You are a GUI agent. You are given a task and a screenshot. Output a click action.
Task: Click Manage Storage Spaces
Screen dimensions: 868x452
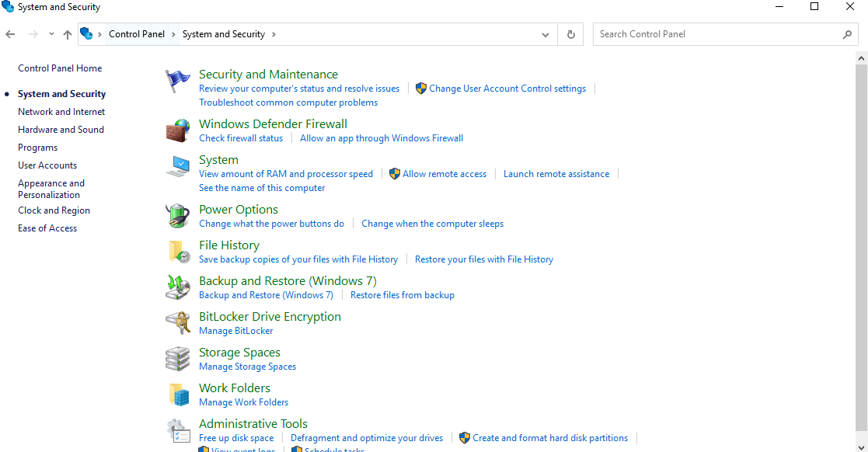[x=247, y=367]
